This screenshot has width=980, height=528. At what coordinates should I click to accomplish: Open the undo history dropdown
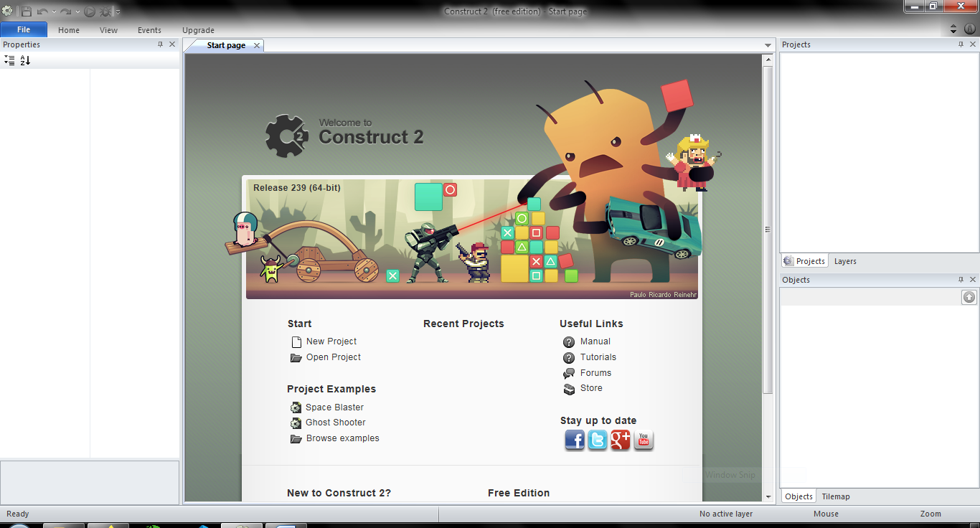pos(54,11)
